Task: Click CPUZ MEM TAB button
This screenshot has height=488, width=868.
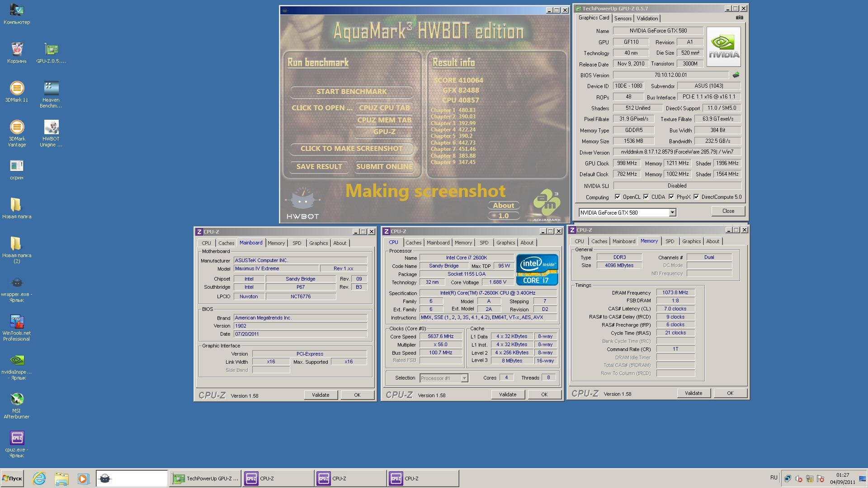Action: 384,120
